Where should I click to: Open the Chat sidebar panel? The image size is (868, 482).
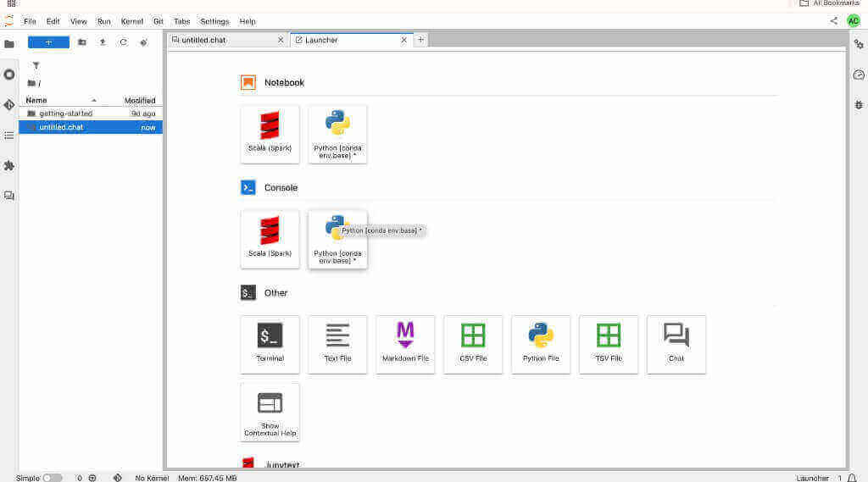point(8,196)
